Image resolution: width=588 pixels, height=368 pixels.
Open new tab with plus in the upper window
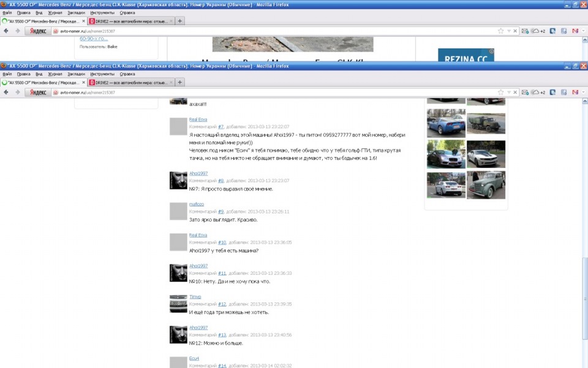pos(179,21)
